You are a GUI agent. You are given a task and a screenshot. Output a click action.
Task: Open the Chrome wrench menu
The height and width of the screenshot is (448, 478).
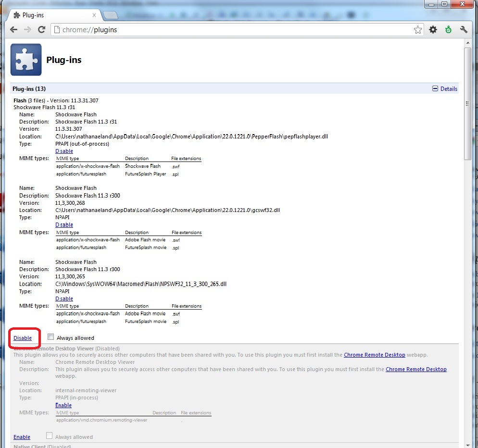(x=464, y=29)
